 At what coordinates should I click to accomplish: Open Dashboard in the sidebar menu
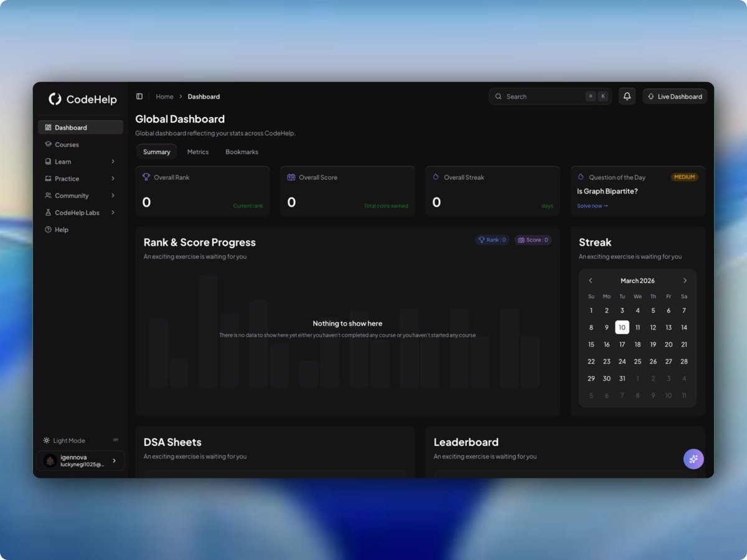click(x=80, y=128)
